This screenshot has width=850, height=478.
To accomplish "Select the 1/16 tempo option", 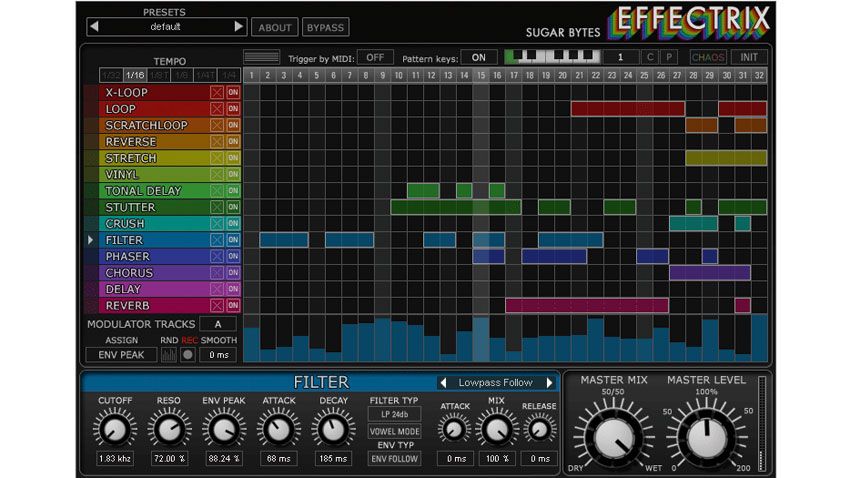I will coord(134,75).
